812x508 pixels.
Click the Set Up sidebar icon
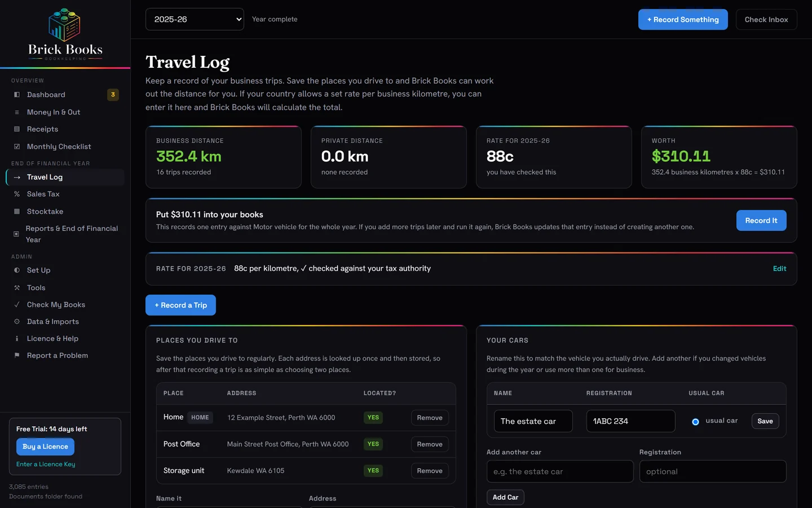[17, 270]
